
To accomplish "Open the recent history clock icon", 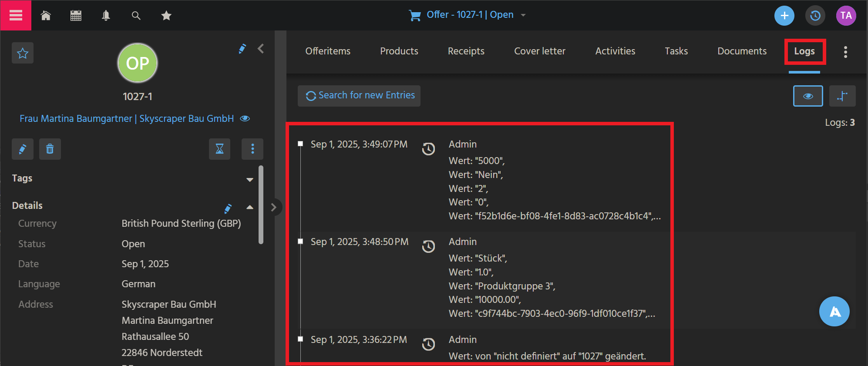I will click(815, 16).
